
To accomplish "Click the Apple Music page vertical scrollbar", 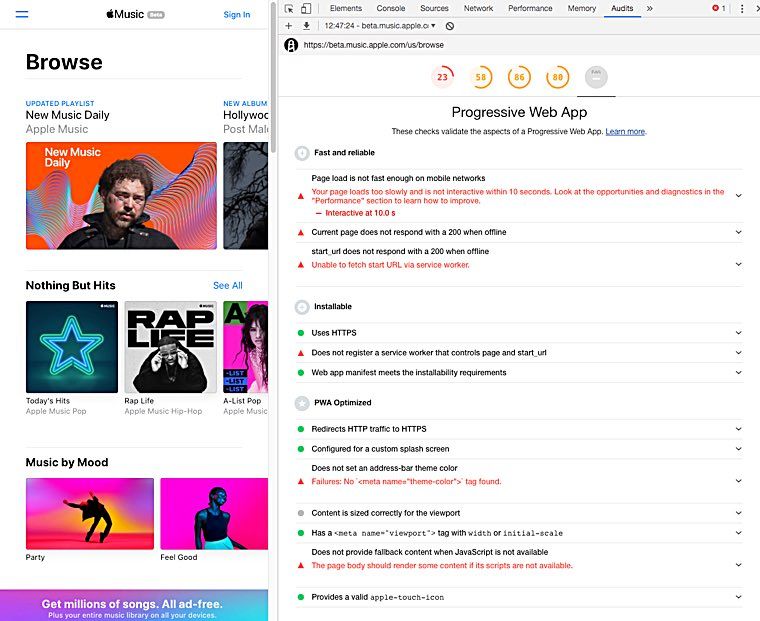I will pos(273,78).
